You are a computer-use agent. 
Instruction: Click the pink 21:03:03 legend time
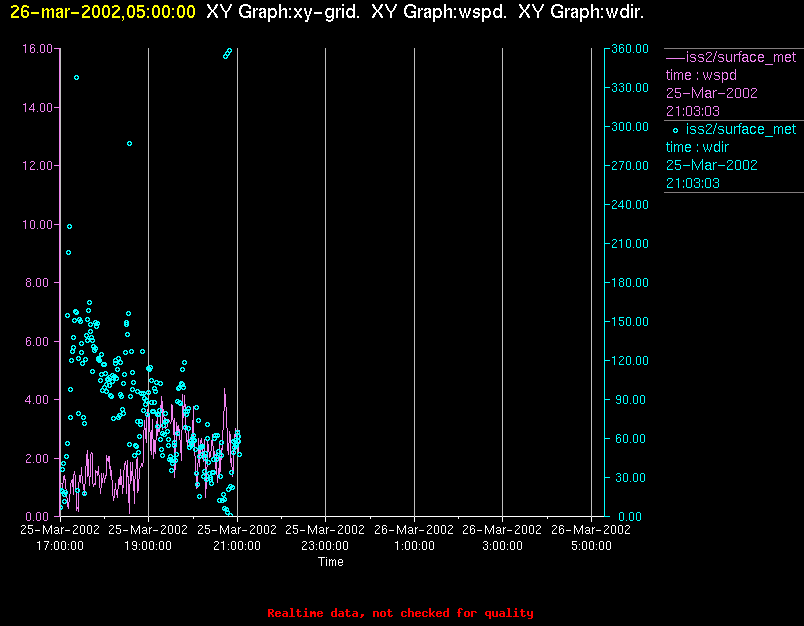[693, 111]
